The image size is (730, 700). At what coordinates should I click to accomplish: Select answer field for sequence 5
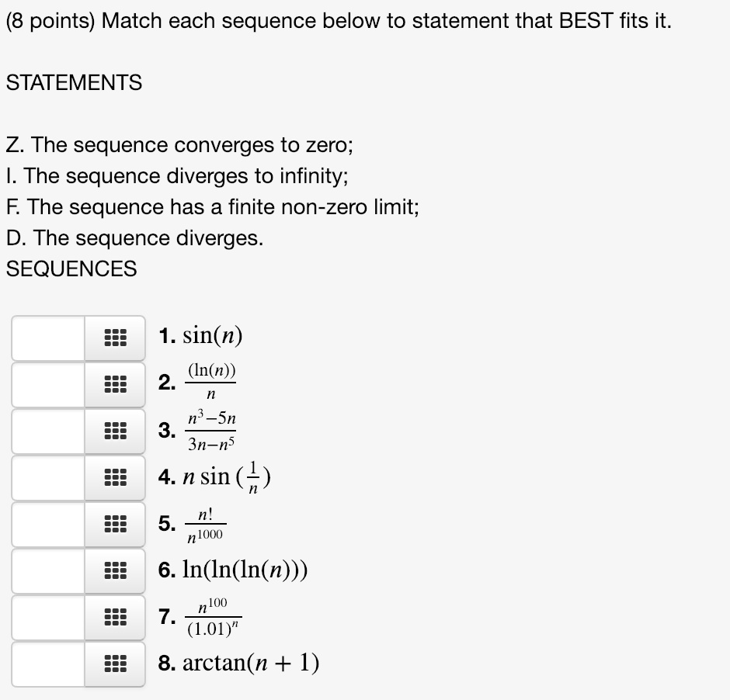48,525
